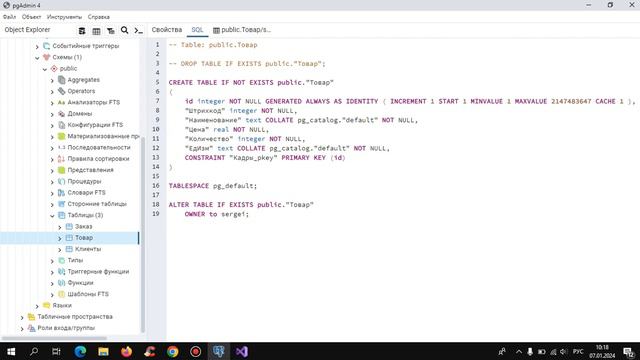
Task: Collapse the Таблицы (3) node
Action: point(52,215)
